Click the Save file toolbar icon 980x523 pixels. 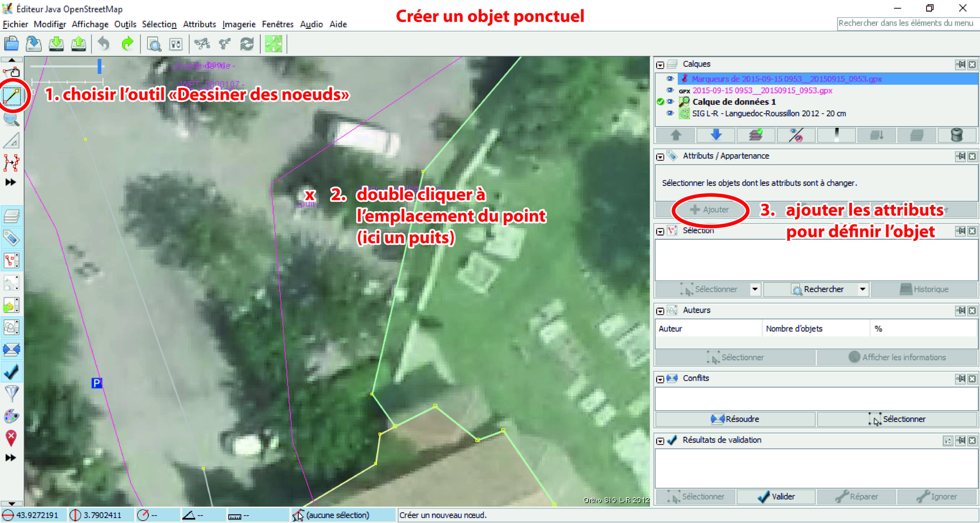[x=34, y=44]
